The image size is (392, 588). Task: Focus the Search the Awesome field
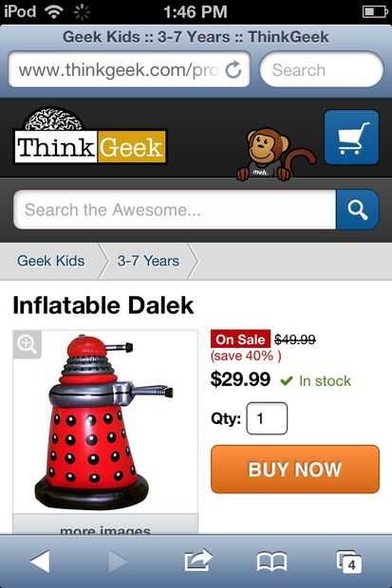175,210
